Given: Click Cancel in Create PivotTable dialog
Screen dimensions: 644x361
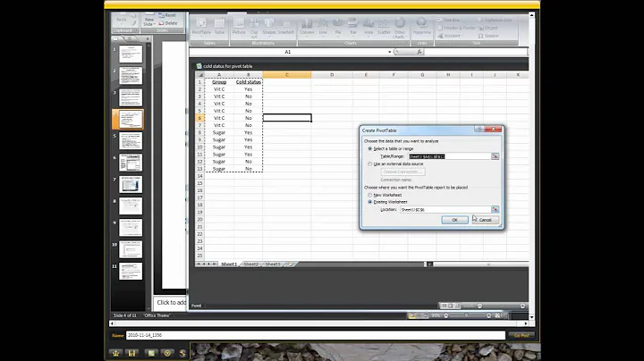Looking at the screenshot, I should point(485,220).
